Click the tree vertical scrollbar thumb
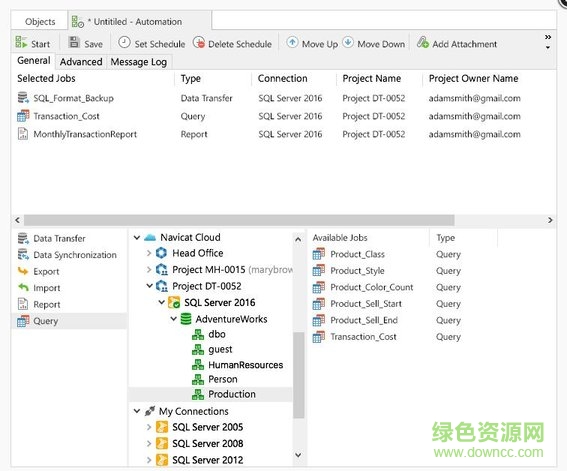Viewport: 567px width, 471px height. [298, 375]
